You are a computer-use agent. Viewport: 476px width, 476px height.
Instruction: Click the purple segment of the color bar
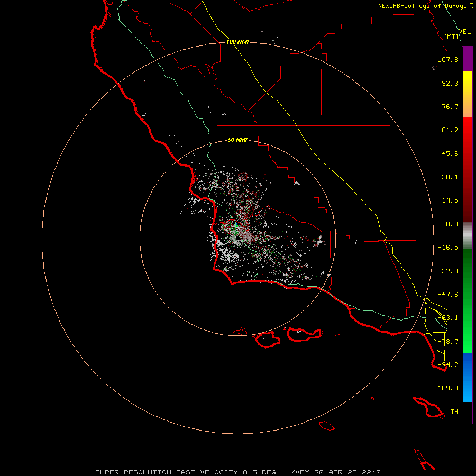click(467, 59)
